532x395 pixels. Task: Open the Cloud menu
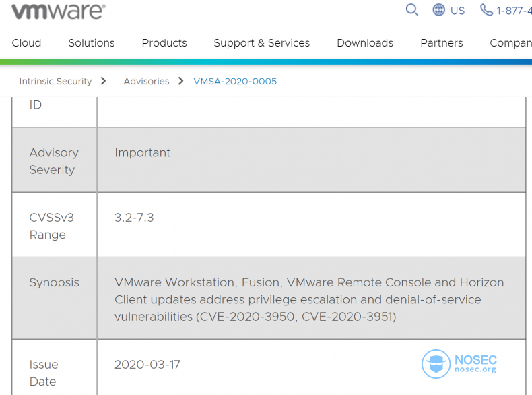point(26,43)
